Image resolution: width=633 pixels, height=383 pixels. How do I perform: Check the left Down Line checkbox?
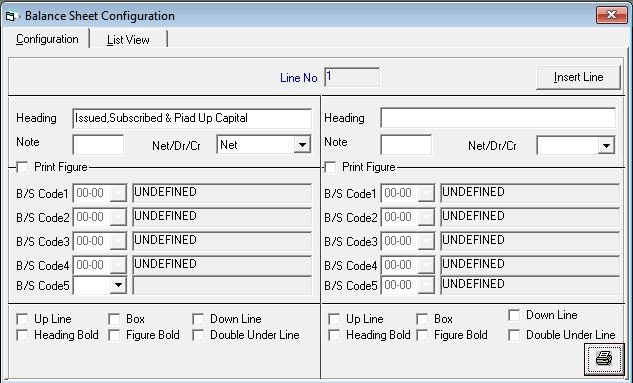[198, 319]
